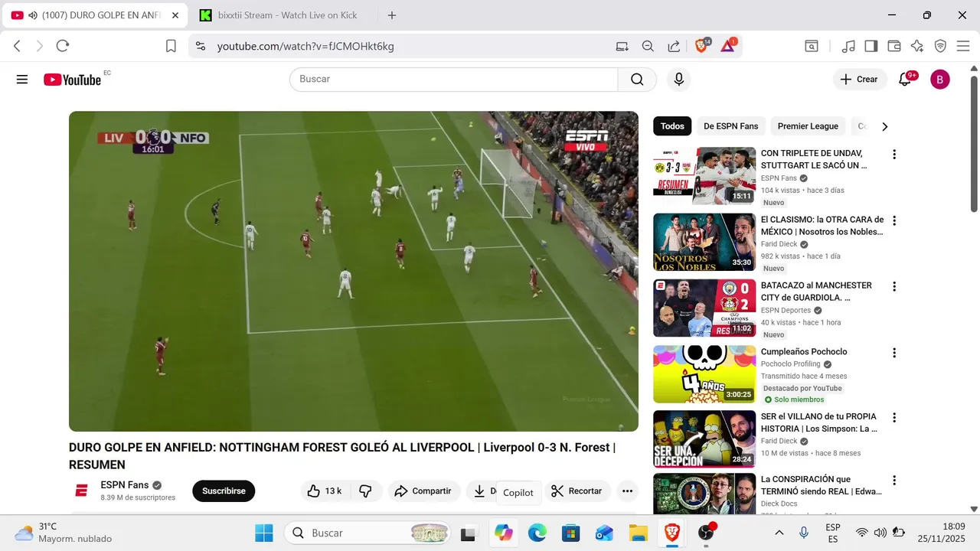Open options for El Clasismo video
This screenshot has width=980, height=551.
[893, 220]
